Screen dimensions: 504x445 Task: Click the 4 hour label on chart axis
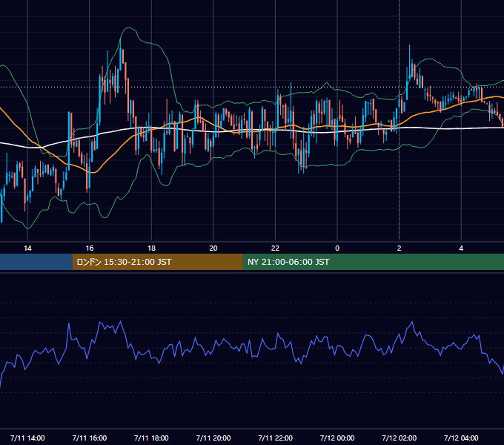(x=461, y=248)
